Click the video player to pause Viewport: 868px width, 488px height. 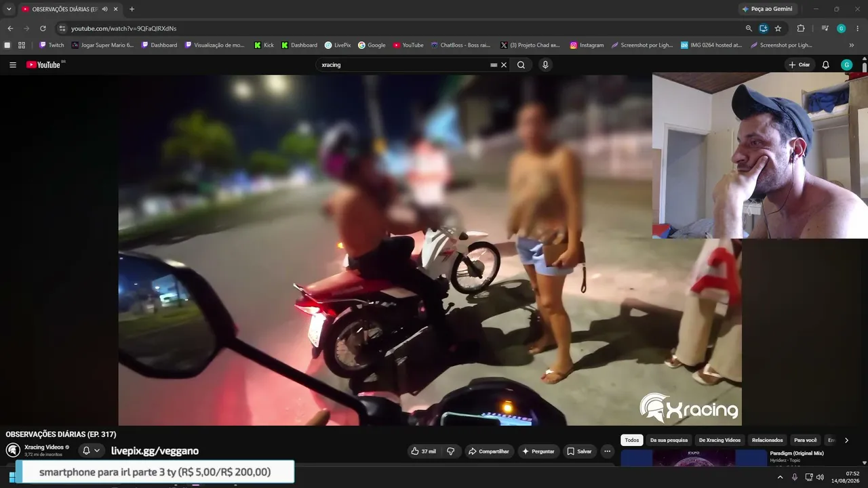coord(430,250)
